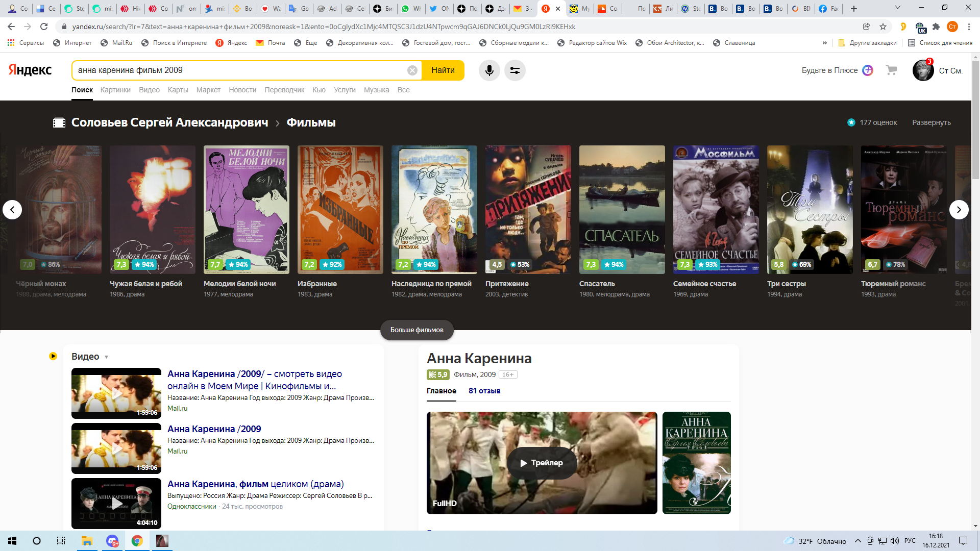The width and height of the screenshot is (980, 551).
Task: Open the Сервисы apps shortcut
Action: pyautogui.click(x=26, y=43)
